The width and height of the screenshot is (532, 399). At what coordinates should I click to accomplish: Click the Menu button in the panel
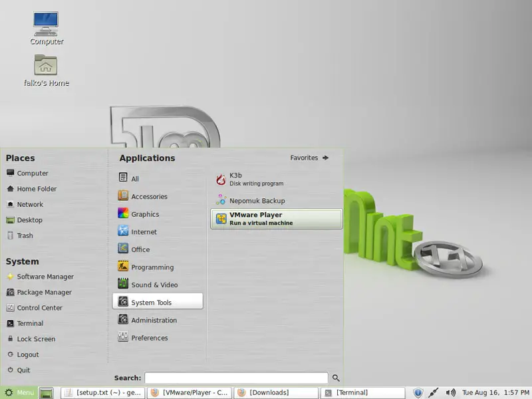pos(19,393)
